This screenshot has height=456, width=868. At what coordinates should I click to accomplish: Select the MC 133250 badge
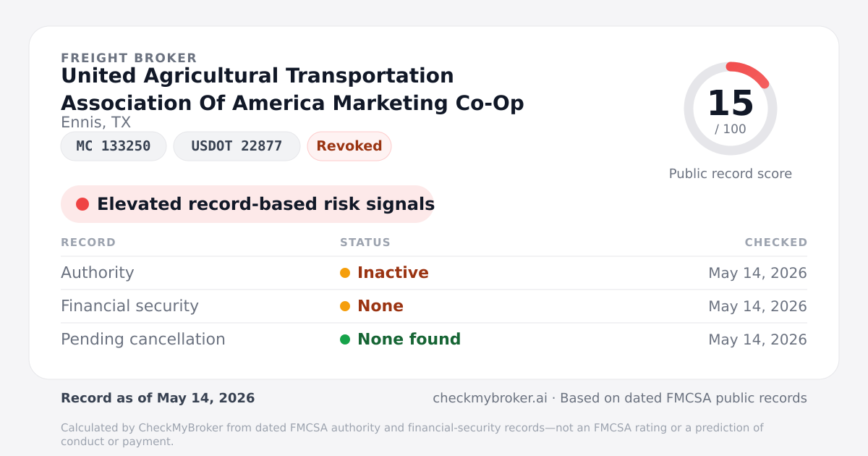coord(114,146)
